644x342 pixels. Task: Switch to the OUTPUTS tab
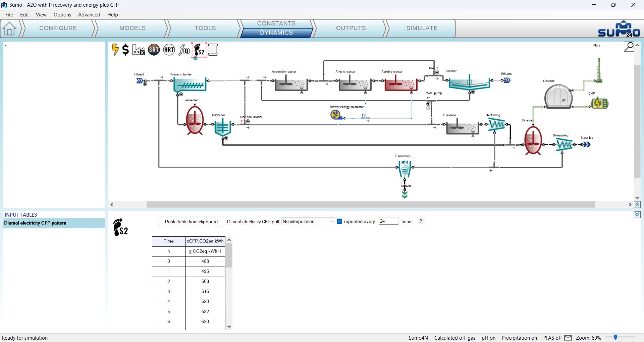351,28
